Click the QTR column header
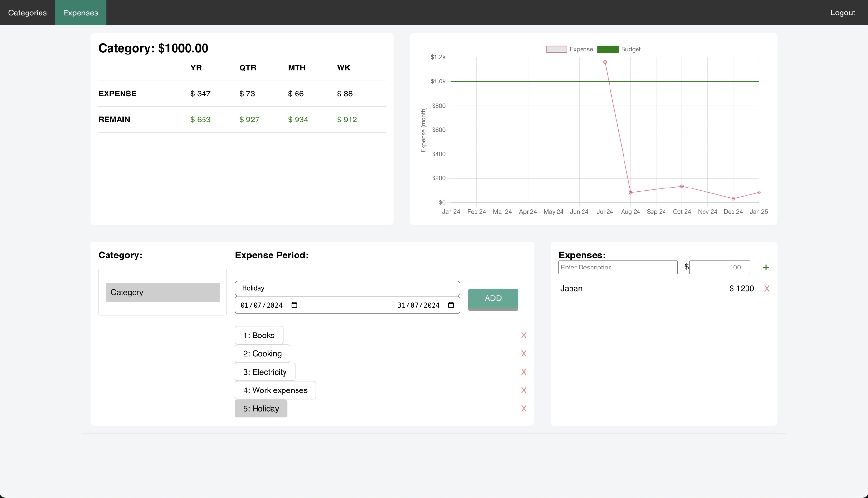868x498 pixels. [248, 68]
